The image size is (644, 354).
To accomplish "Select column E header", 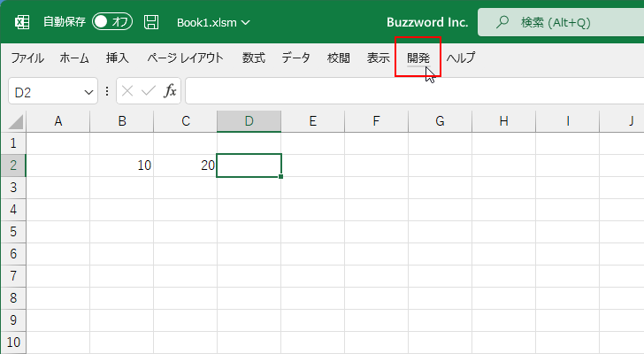I will (x=312, y=121).
